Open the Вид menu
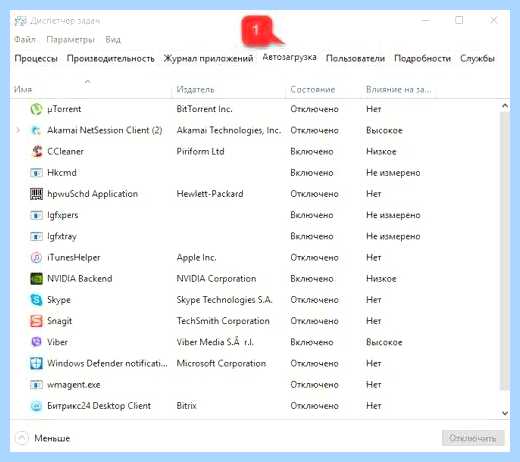The image size is (520, 462). tap(113, 39)
